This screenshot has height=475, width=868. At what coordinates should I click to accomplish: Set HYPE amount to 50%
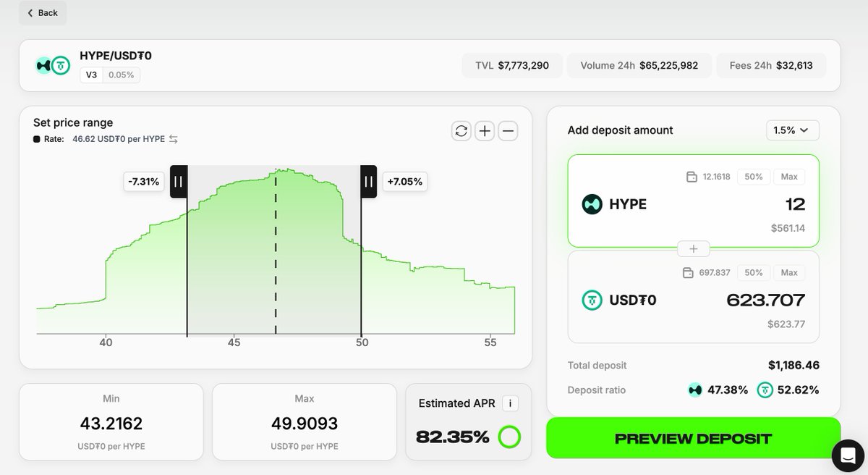754,177
